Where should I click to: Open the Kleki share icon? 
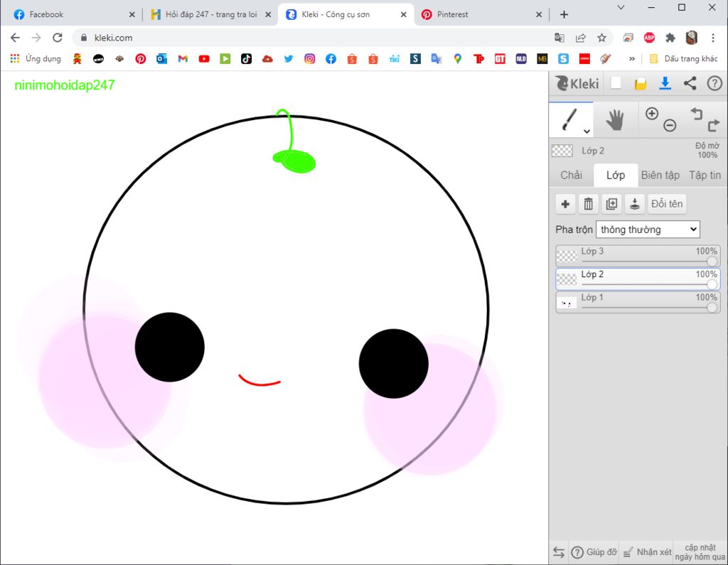[690, 83]
